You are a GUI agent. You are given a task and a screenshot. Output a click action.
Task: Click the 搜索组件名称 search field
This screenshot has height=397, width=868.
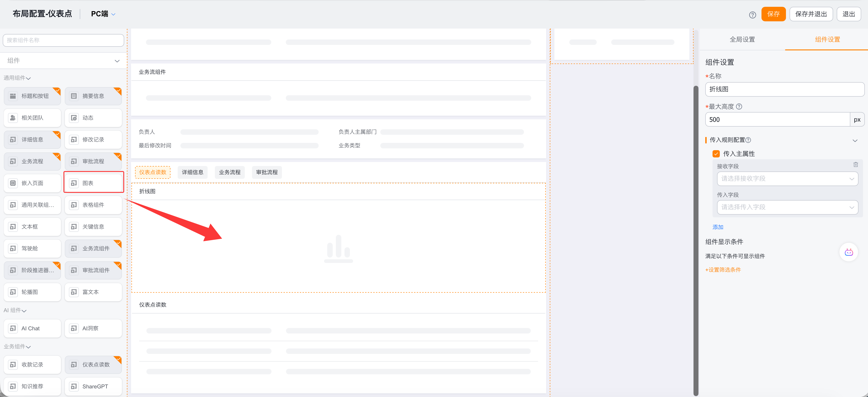(63, 40)
